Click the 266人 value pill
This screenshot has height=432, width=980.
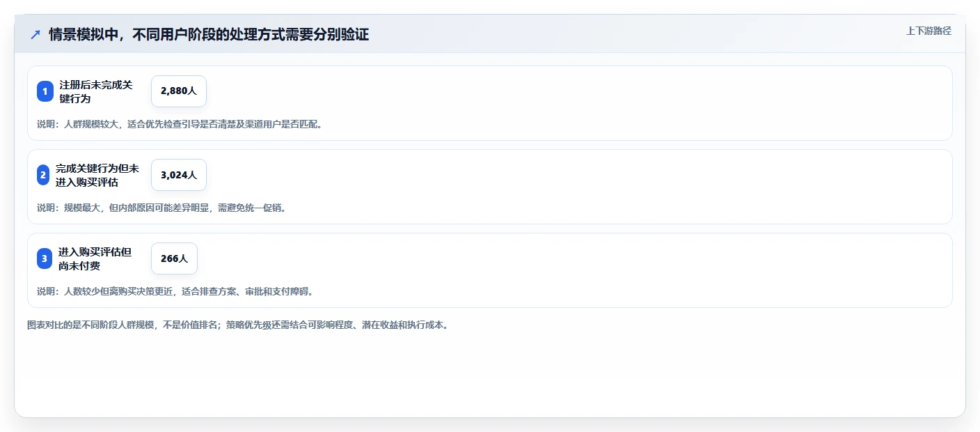(174, 259)
